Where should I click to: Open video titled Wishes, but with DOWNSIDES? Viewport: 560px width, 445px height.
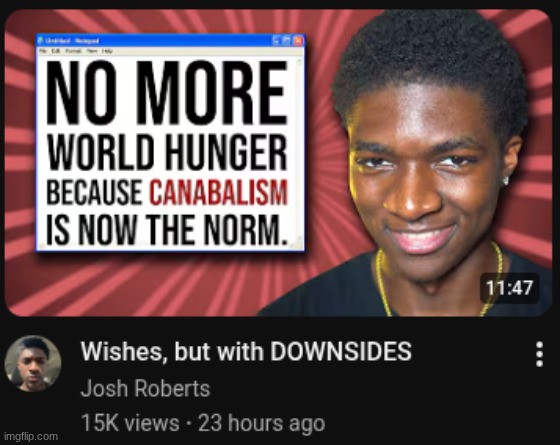click(x=246, y=351)
